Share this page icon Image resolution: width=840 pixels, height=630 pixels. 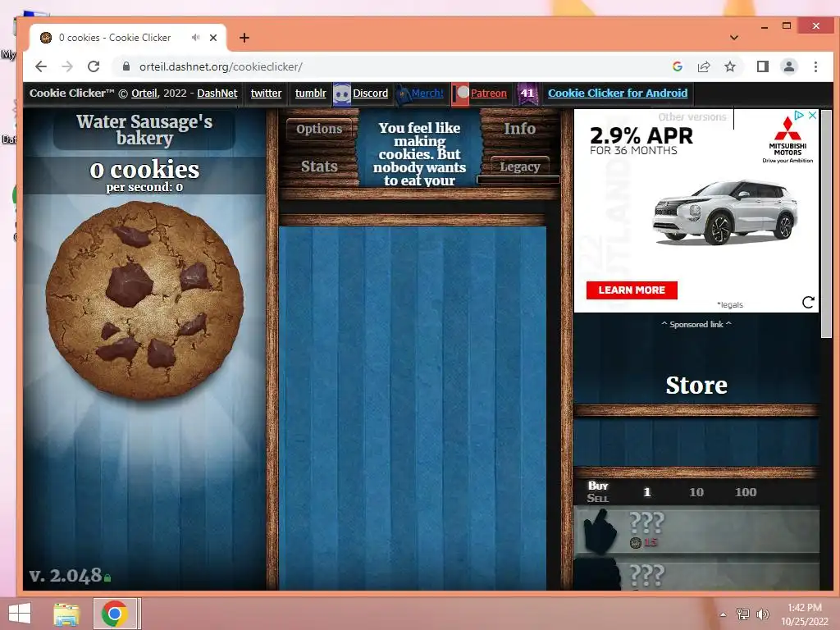(x=703, y=66)
